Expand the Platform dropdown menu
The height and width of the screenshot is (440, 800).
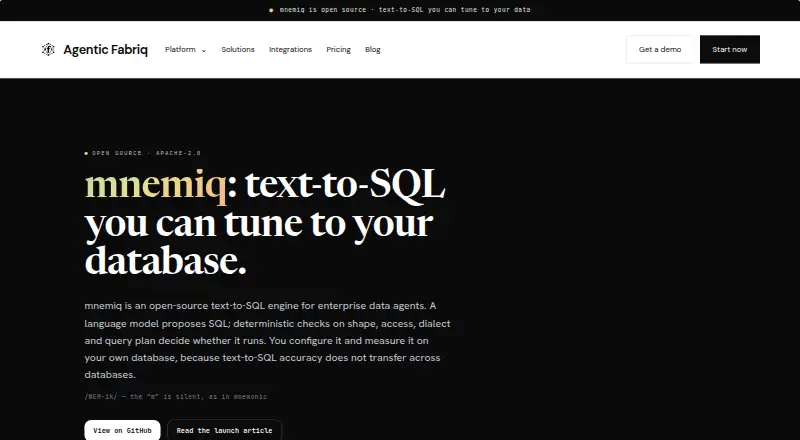point(185,50)
